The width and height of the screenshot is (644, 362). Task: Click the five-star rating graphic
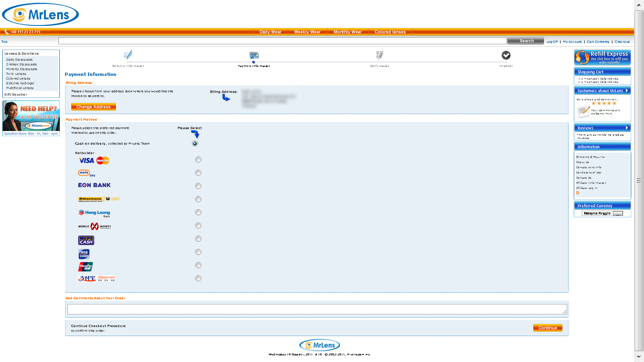tap(604, 103)
